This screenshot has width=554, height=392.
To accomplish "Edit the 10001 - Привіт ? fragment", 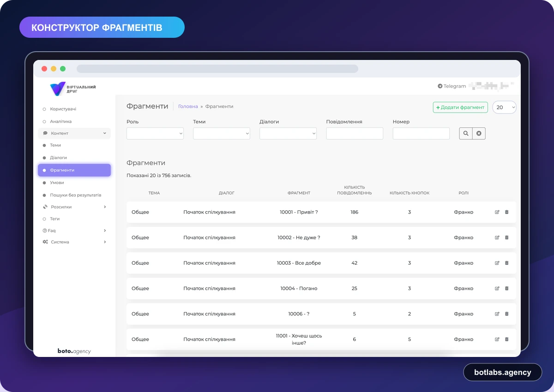I will click(x=497, y=212).
